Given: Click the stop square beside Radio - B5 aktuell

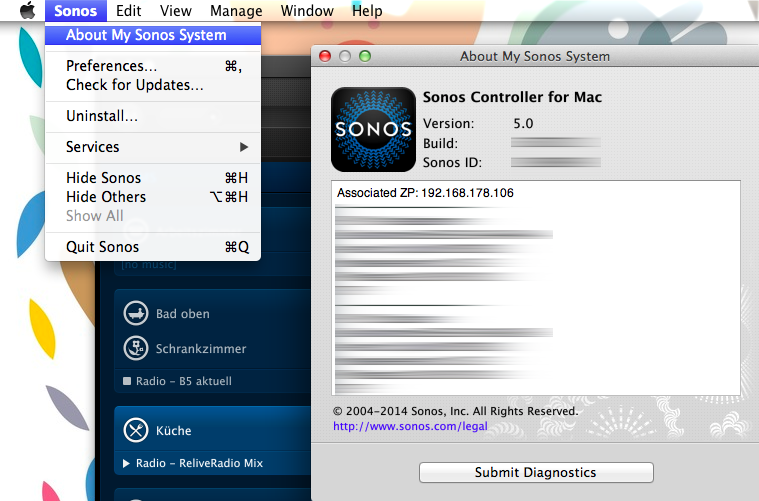Looking at the screenshot, I should tap(127, 381).
